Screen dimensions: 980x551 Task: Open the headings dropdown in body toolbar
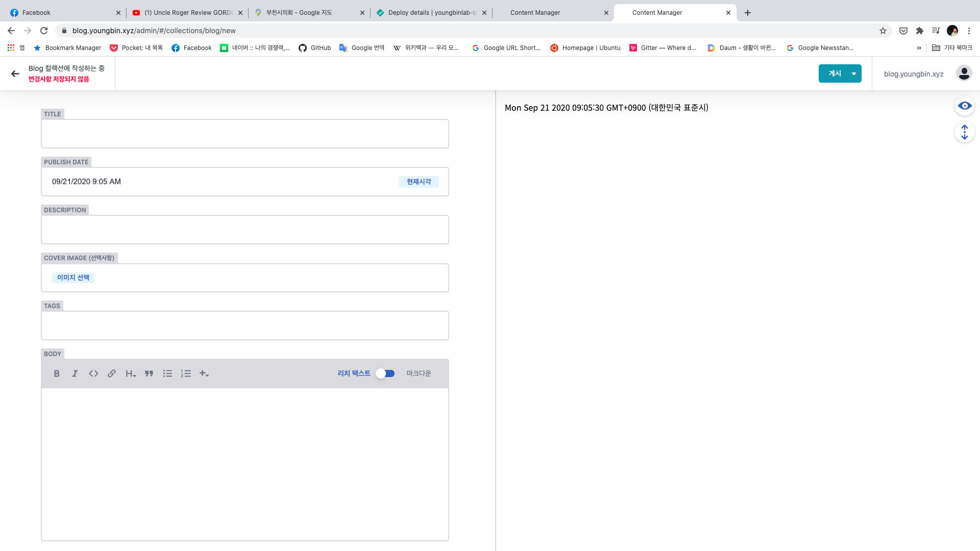pyautogui.click(x=131, y=373)
